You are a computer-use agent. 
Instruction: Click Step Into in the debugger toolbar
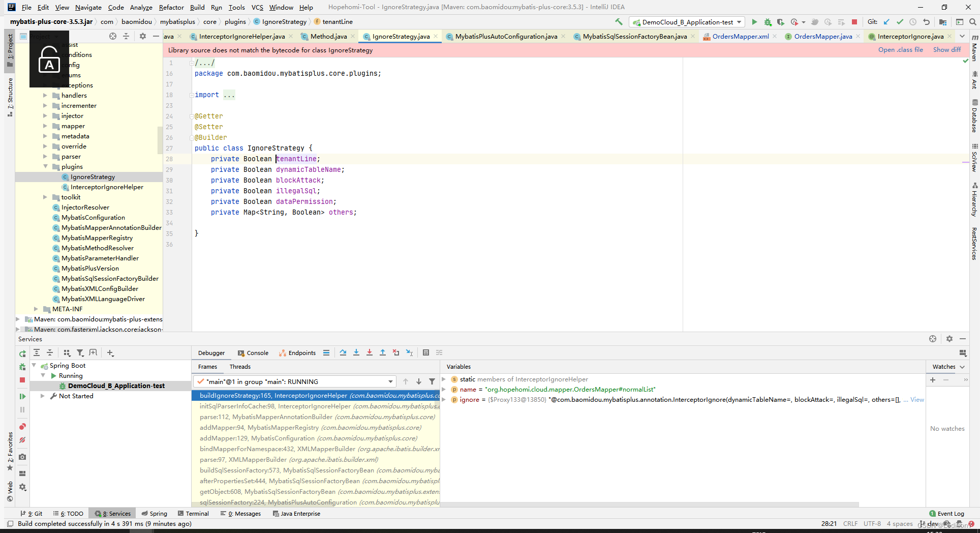tap(356, 352)
